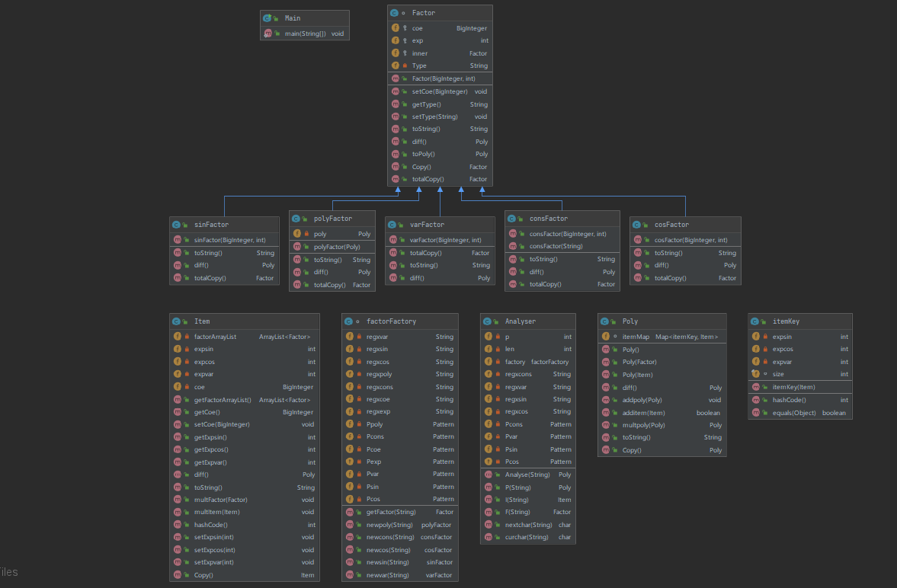897x588 pixels.
Task: Click the field icon next to coe in Factor
Action: (396, 28)
